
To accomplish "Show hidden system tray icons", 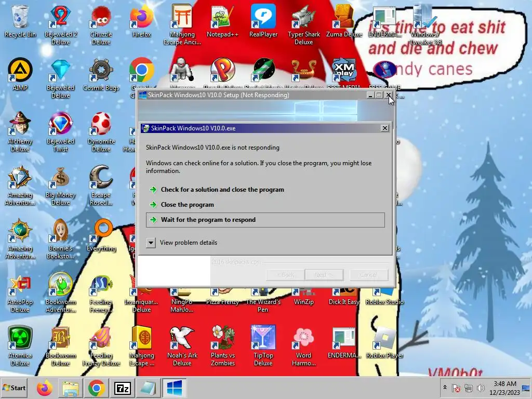I will pyautogui.click(x=445, y=388).
